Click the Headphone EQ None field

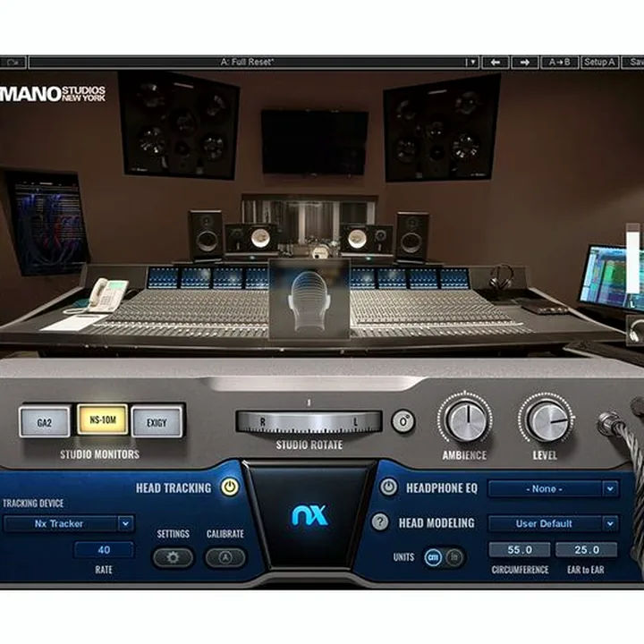point(545,488)
